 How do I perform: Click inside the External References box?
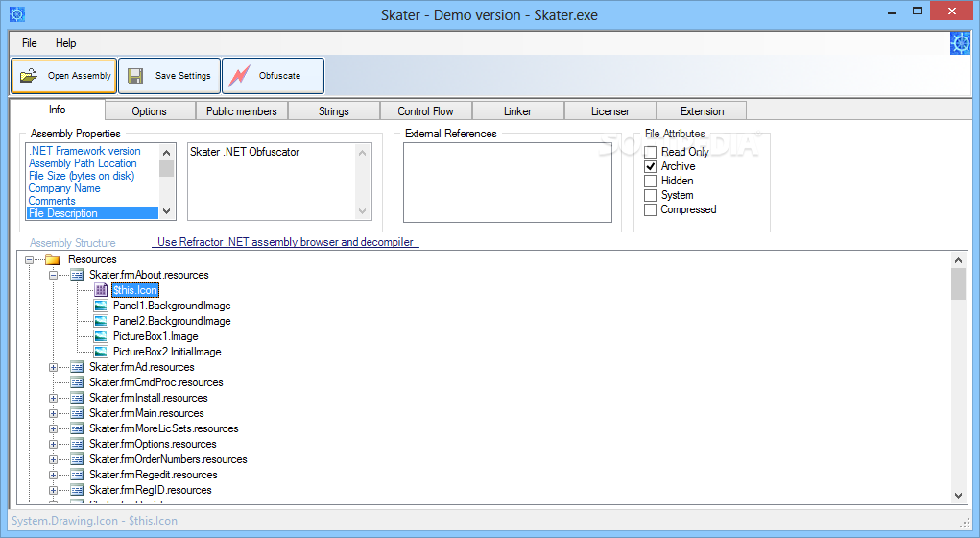pos(508,183)
